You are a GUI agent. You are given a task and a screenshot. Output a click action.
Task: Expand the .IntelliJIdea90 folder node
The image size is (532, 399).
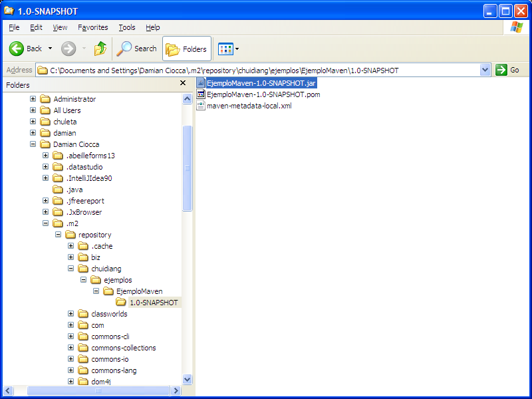point(45,178)
